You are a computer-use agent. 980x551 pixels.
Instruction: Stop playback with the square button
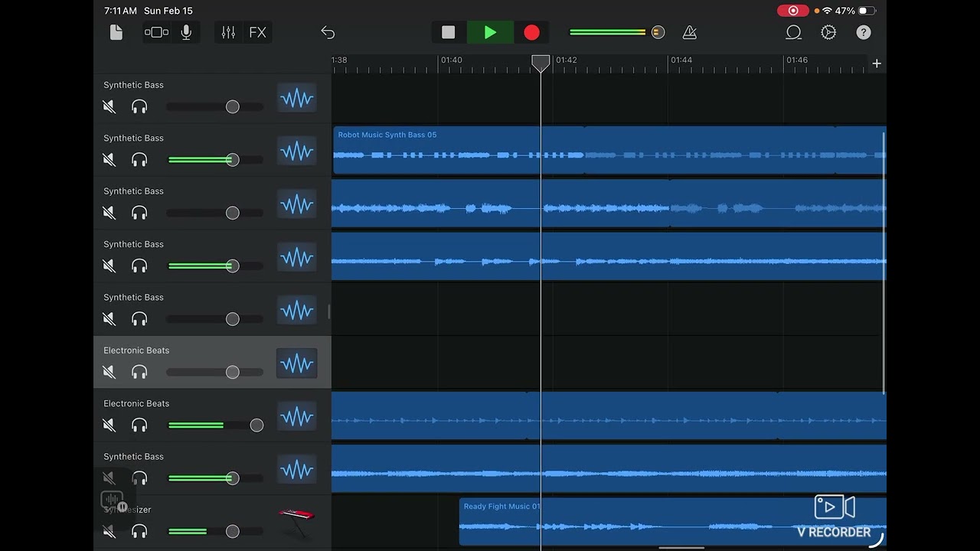[x=449, y=32]
